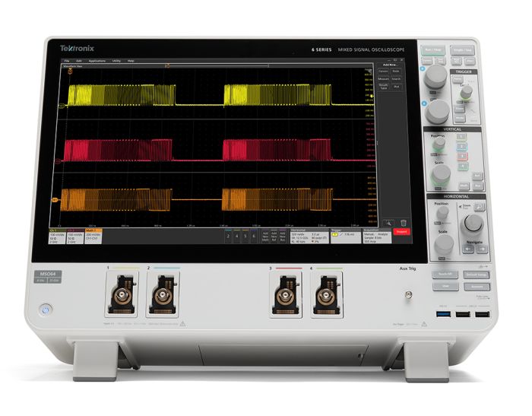This screenshot has height=416, width=532.
Task: Add a Results Table
Action: 383,87
